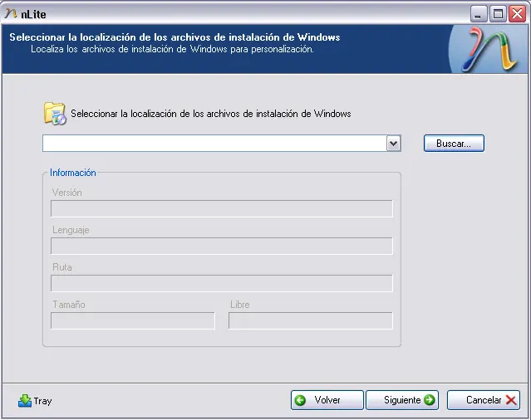The image size is (531, 420).
Task: Click the Ruta label
Action: (62, 267)
